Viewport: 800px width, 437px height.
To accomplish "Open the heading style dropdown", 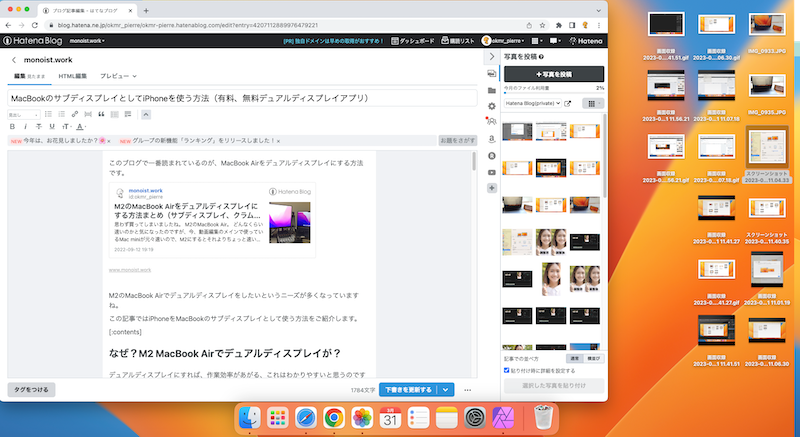I will pos(23,115).
